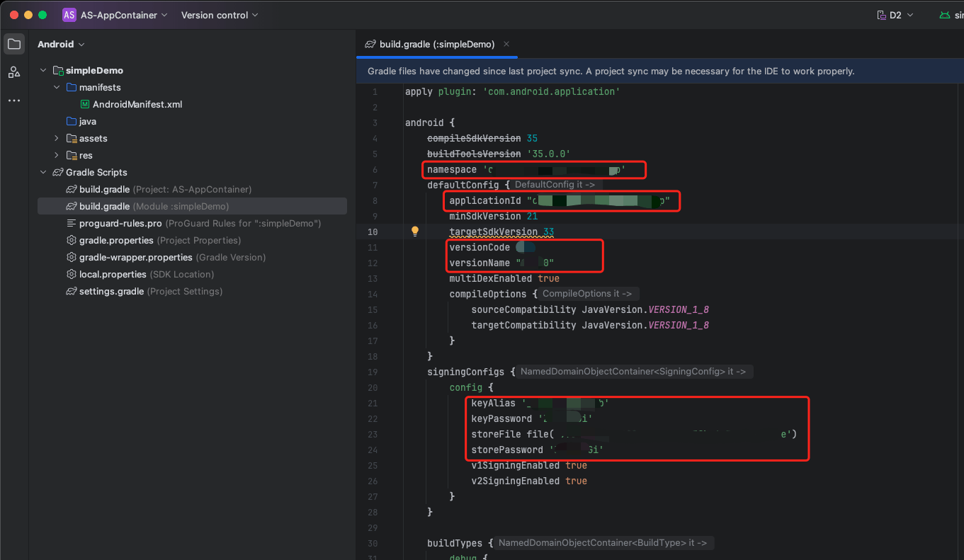The image size is (964, 560).
Task: Click the macOS green zoom window button
Action: (x=42, y=15)
